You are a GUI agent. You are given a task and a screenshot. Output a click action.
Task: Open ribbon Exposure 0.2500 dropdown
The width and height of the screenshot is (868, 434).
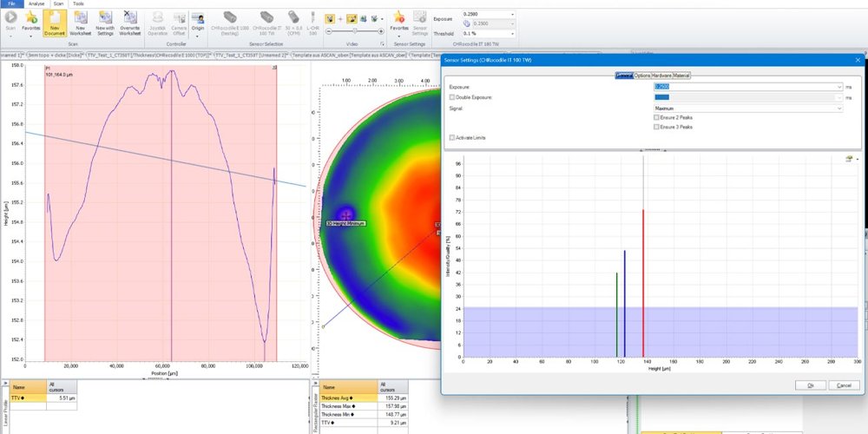[513, 15]
